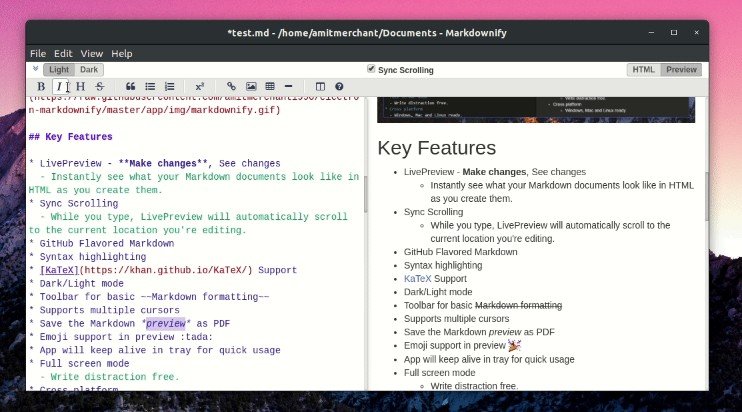Insert a blockquote with the quote icon

(130, 87)
